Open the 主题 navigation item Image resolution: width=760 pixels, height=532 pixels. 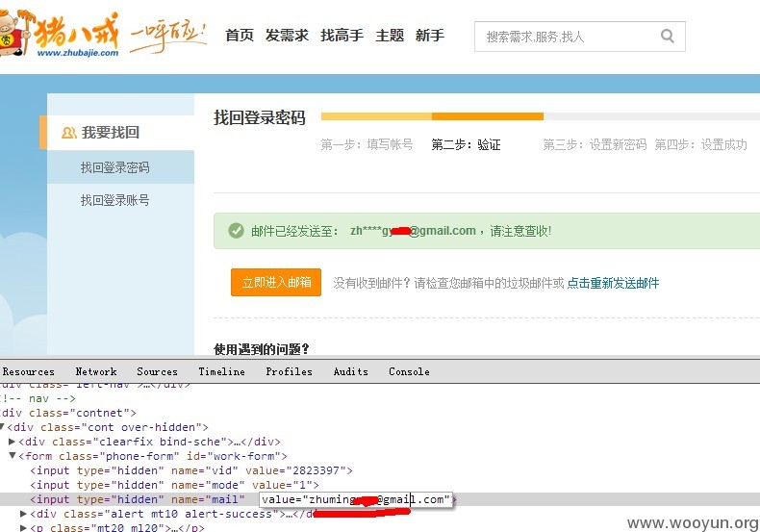(390, 36)
